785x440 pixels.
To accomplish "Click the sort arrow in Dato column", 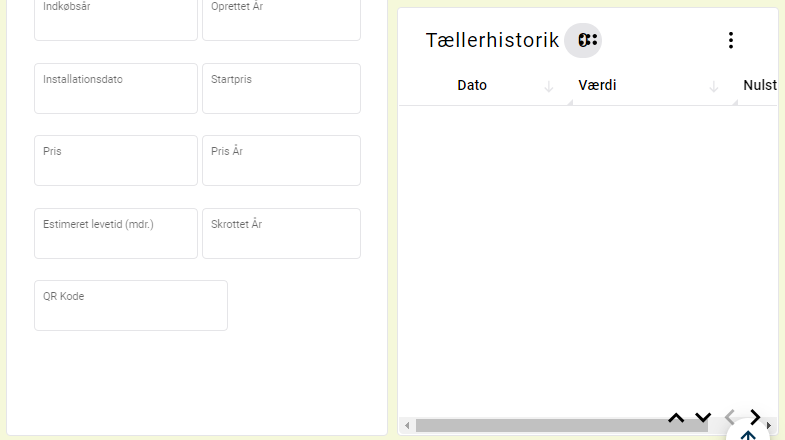I will pyautogui.click(x=549, y=87).
